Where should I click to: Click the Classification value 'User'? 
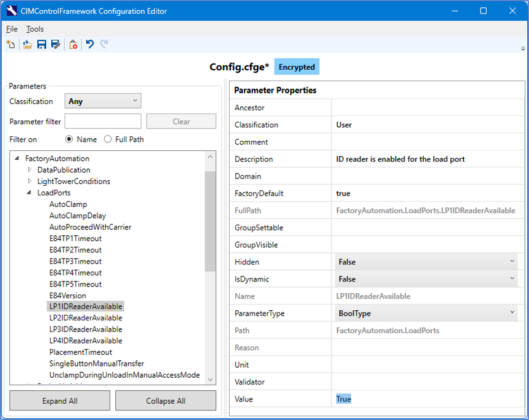[x=344, y=125]
